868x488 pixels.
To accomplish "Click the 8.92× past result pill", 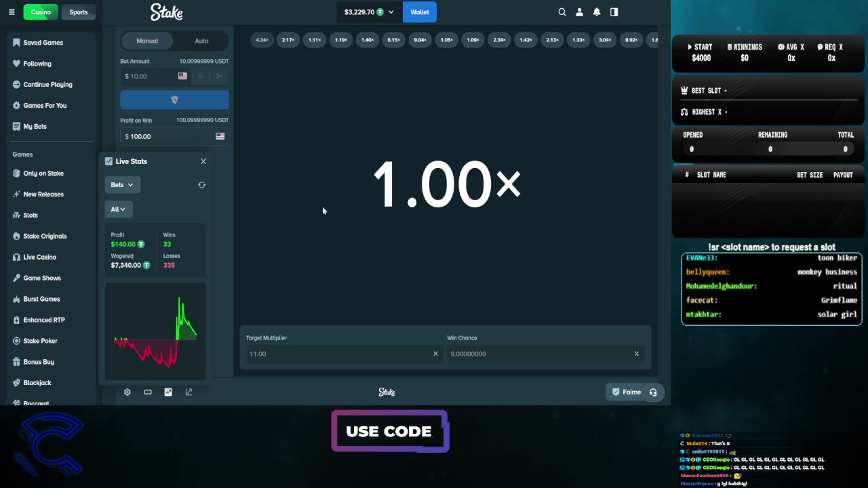I will tap(631, 40).
